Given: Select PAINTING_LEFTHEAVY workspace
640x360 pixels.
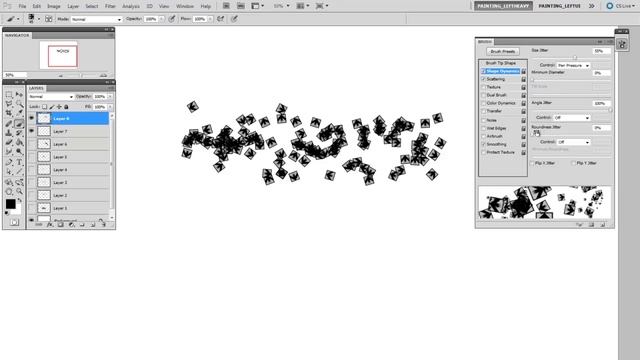Looking at the screenshot, I should point(503,6).
